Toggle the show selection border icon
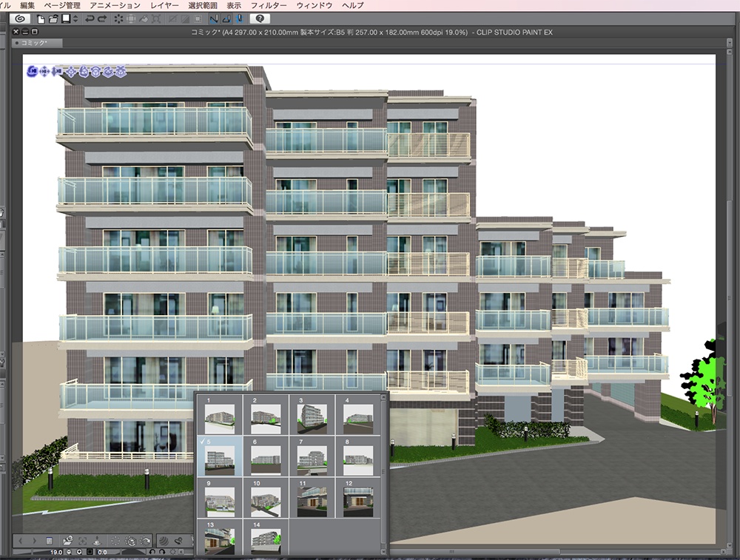740x560 pixels. pos(198,19)
